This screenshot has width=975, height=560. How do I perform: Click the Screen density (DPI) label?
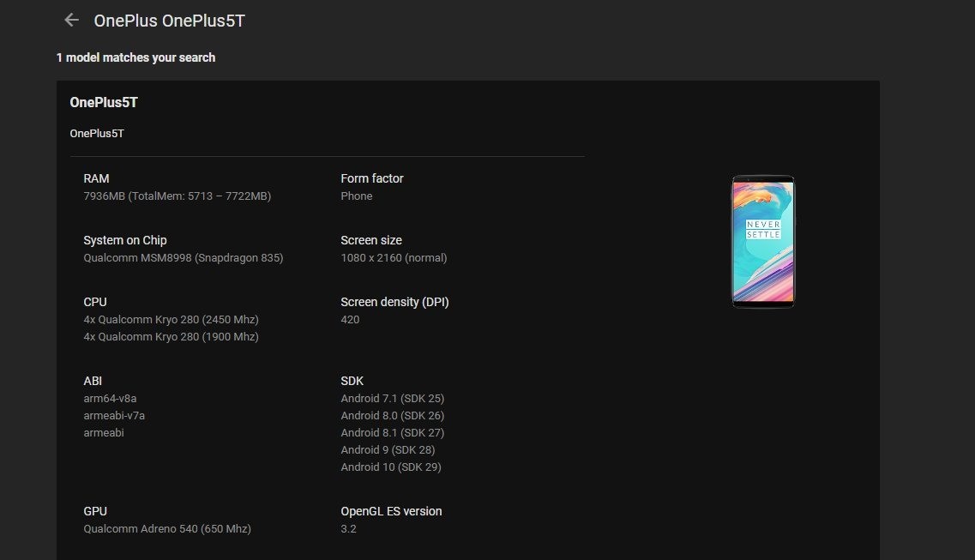click(x=394, y=302)
